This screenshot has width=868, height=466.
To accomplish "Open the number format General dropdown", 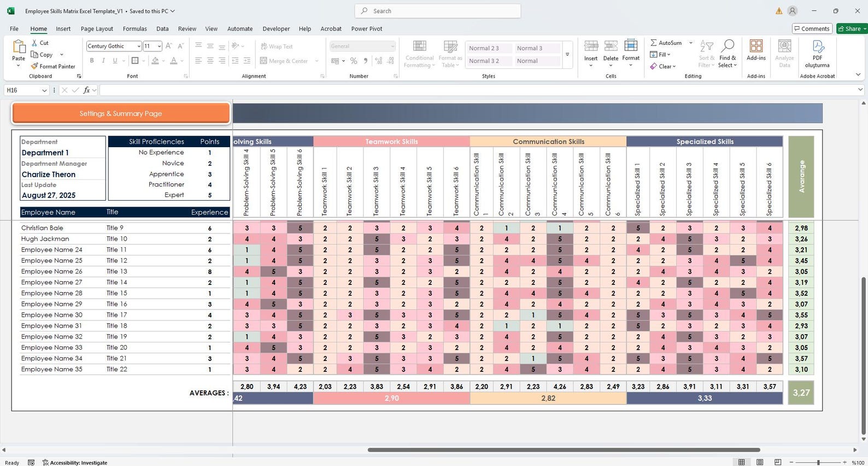I will pyautogui.click(x=392, y=46).
